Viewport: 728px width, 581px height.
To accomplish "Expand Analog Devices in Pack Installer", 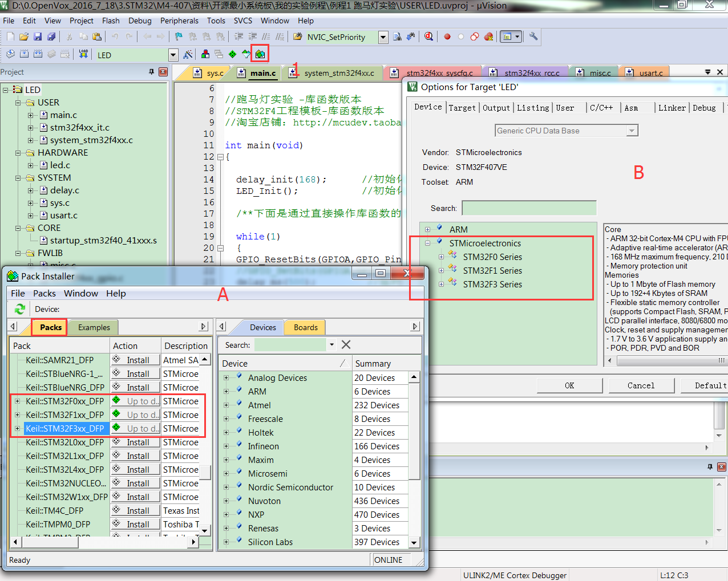I will point(226,377).
